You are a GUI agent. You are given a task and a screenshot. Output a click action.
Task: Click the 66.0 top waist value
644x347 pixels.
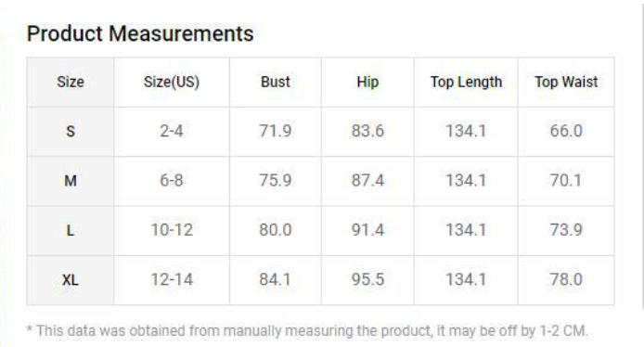tap(566, 132)
